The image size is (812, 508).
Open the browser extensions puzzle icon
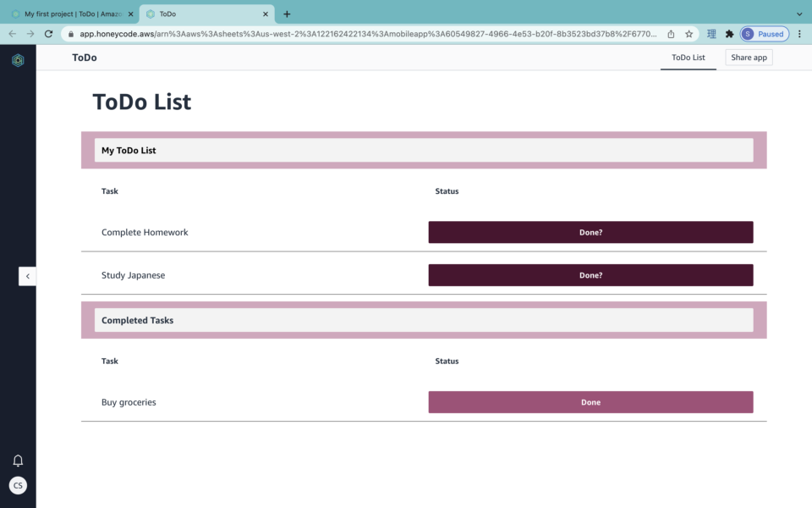point(729,34)
